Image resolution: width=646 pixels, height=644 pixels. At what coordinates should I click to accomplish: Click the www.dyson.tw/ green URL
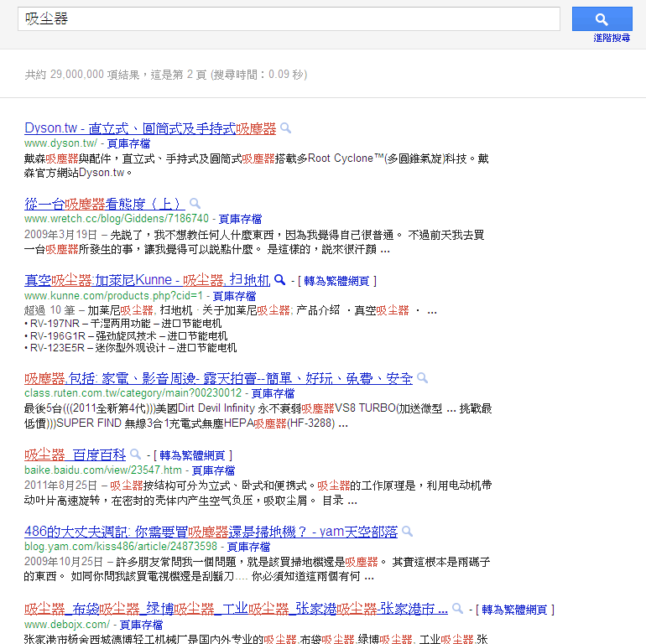pos(61,143)
